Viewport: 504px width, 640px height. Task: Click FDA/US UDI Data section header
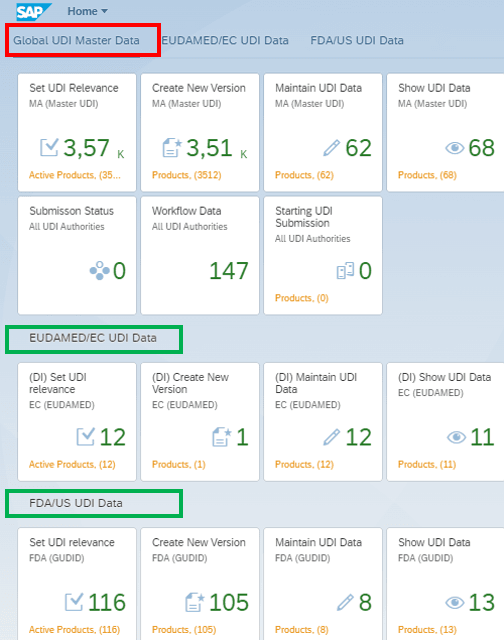pyautogui.click(x=75, y=503)
